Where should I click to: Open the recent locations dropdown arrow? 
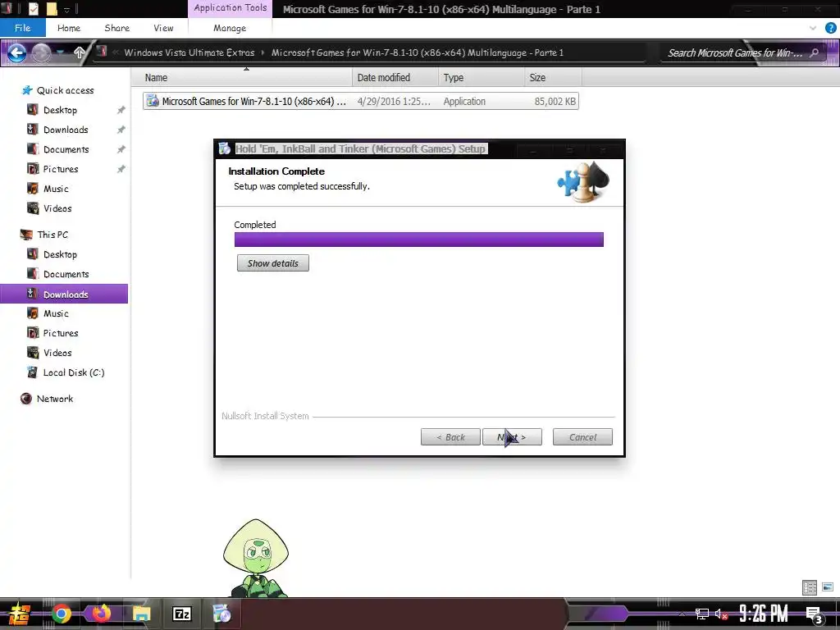tap(60, 52)
